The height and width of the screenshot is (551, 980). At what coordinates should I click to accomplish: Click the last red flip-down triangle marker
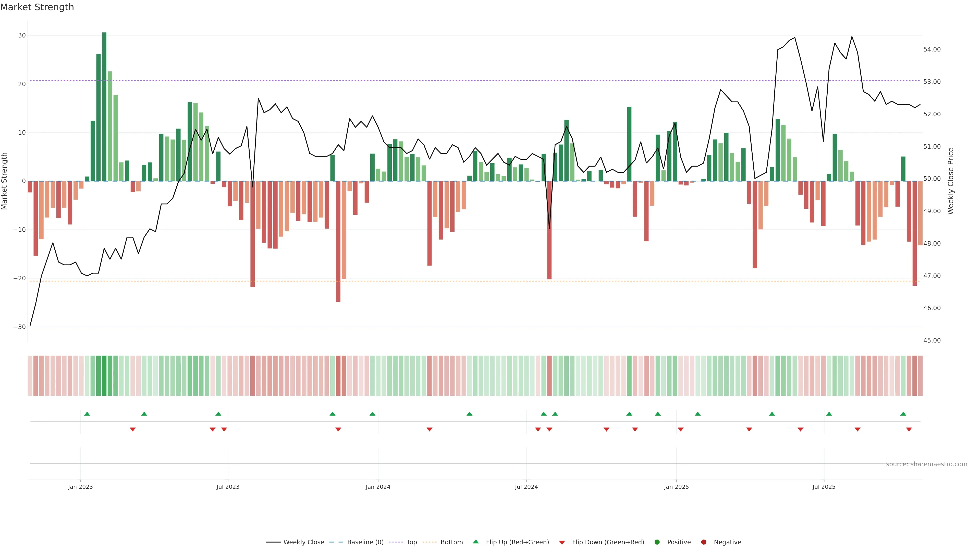pos(909,429)
